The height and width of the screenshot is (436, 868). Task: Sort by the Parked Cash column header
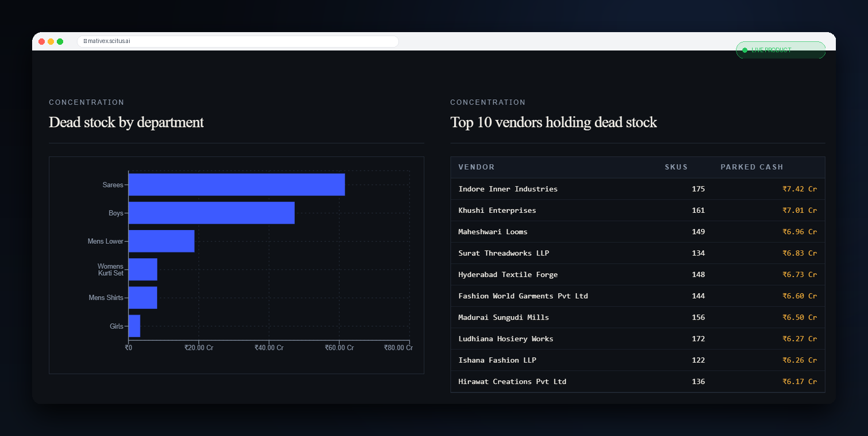(752, 167)
